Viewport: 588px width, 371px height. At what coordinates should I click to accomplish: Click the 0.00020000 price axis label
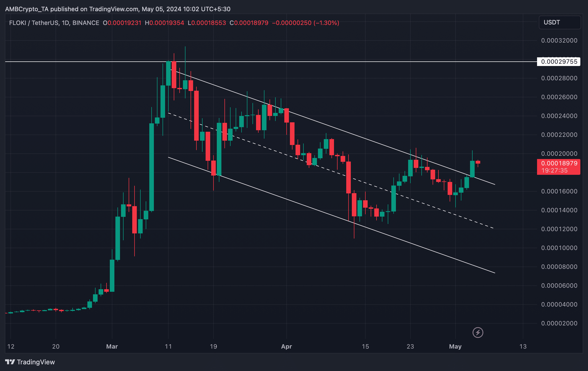click(x=559, y=154)
